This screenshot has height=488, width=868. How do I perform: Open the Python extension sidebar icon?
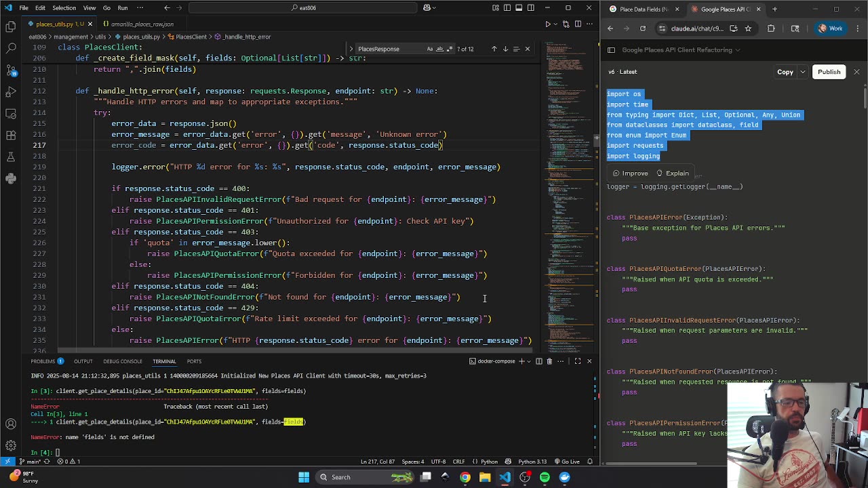[11, 178]
